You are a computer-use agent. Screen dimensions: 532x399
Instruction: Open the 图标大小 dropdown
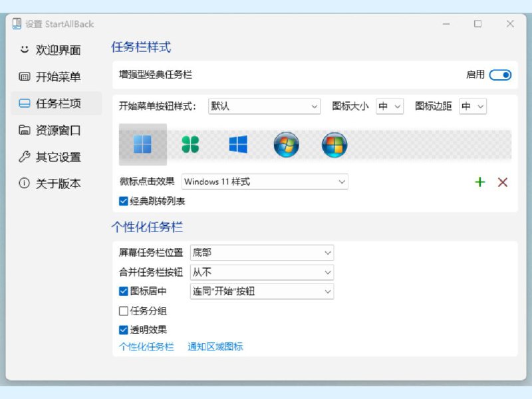tap(390, 106)
